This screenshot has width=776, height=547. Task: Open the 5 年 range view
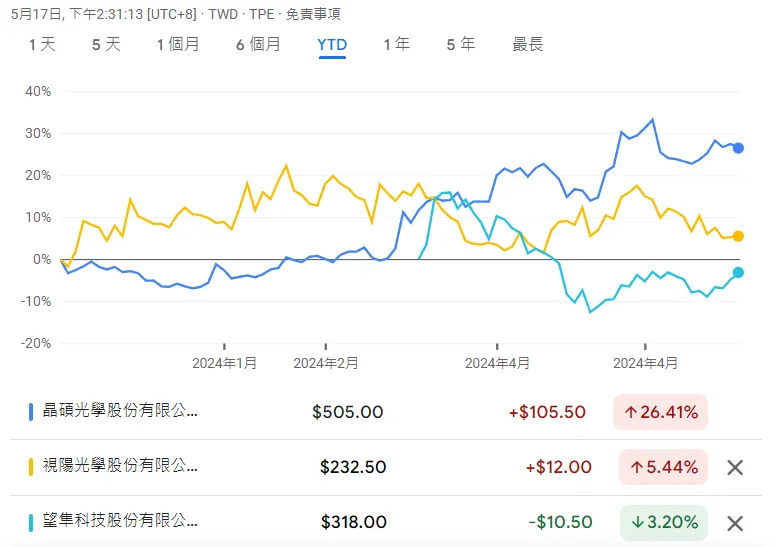click(x=461, y=45)
